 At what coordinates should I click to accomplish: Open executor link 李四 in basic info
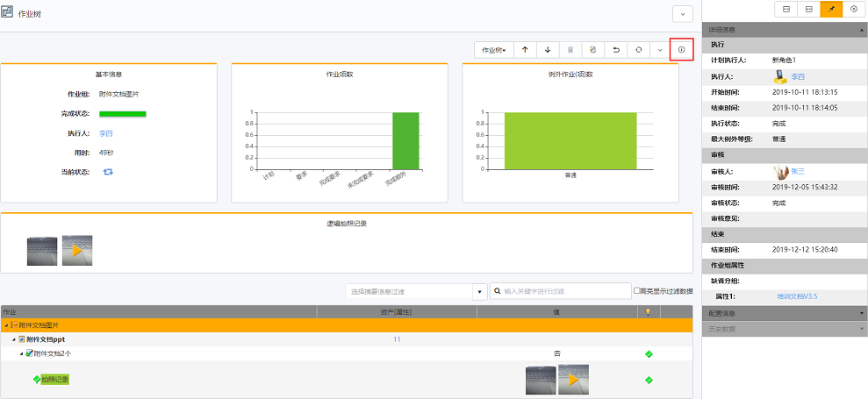[106, 133]
